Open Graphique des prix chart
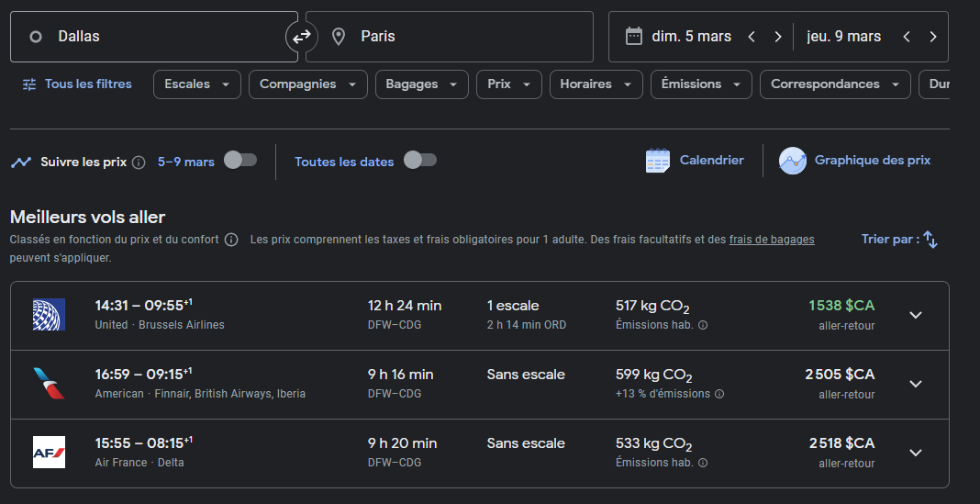Image resolution: width=980 pixels, height=504 pixels. point(854,161)
